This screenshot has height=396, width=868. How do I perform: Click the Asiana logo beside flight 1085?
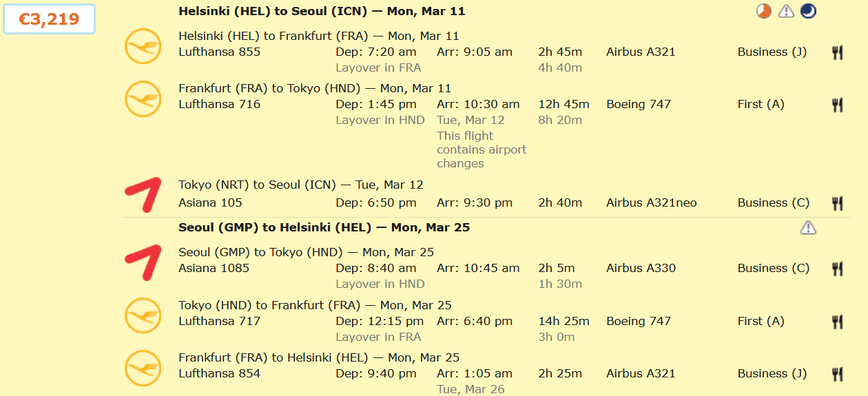pyautogui.click(x=143, y=262)
